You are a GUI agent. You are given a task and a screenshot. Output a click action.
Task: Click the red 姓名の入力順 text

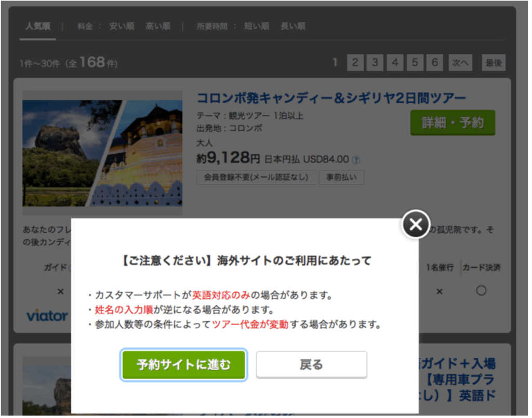124,310
